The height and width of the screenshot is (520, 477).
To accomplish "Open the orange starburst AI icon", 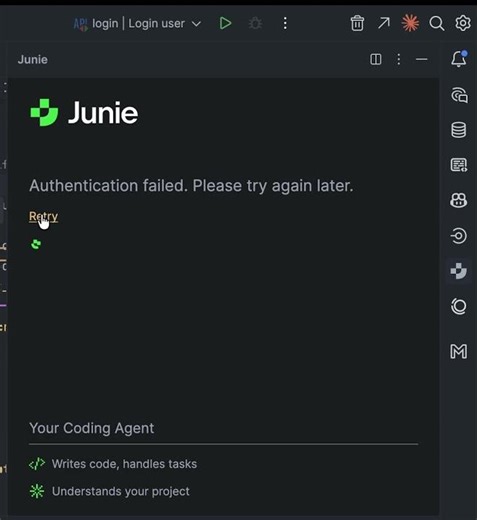I will click(x=410, y=23).
